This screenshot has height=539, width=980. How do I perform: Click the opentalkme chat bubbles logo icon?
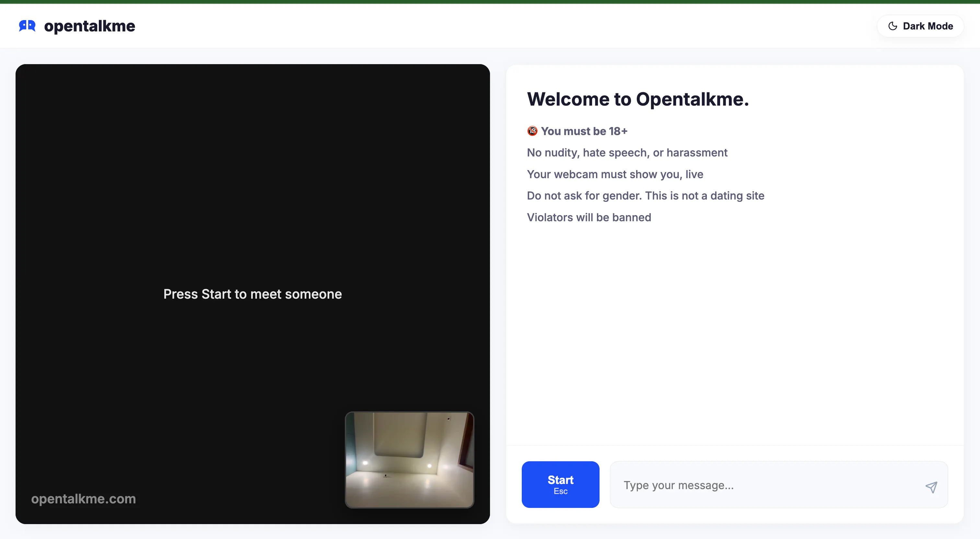point(28,26)
